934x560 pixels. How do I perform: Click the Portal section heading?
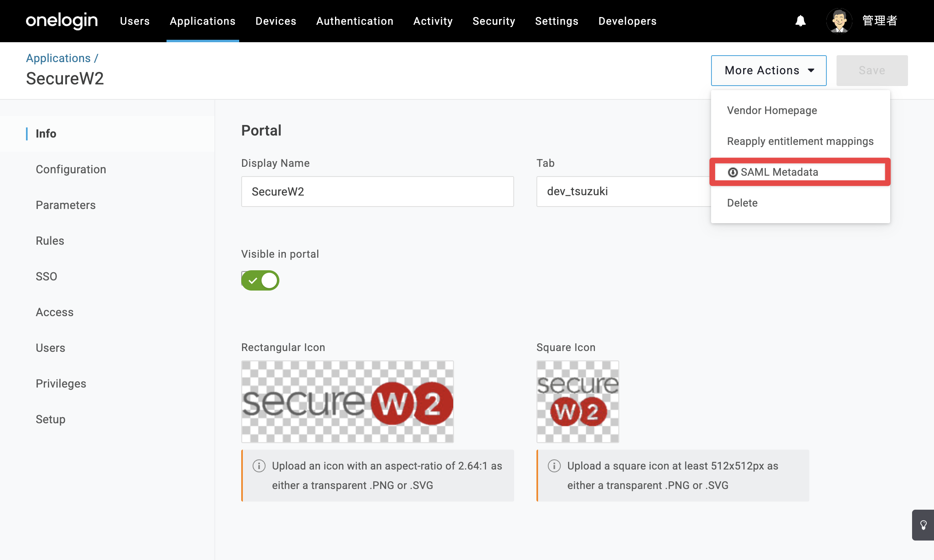pos(261,131)
